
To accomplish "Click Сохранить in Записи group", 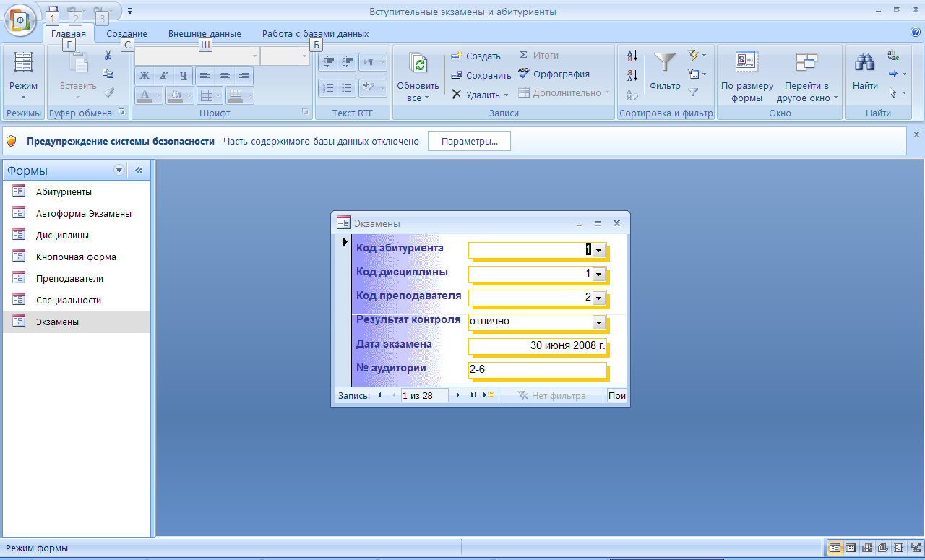I will click(481, 75).
